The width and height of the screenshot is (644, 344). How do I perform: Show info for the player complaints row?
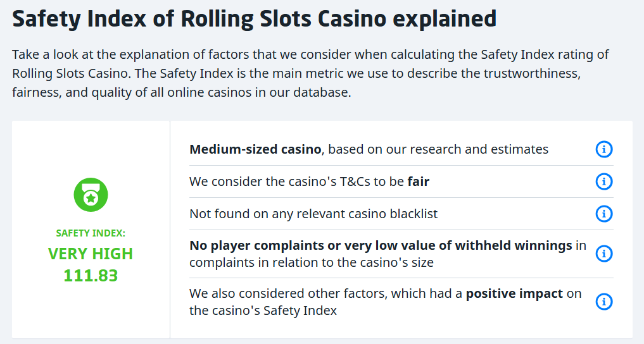coord(604,254)
